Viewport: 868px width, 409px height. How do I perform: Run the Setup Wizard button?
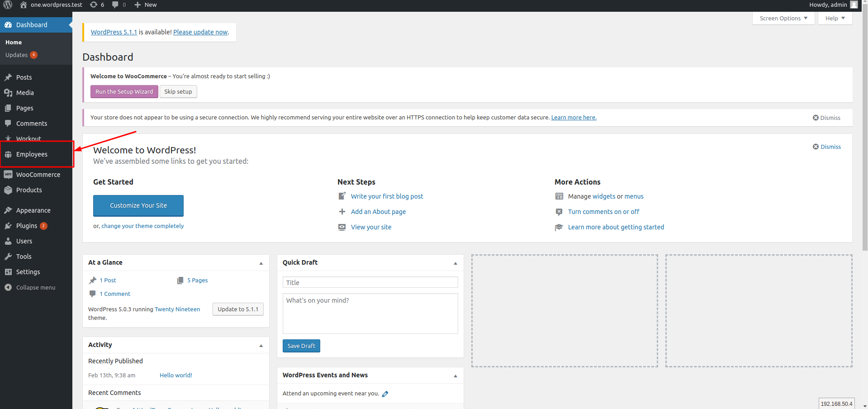click(124, 91)
